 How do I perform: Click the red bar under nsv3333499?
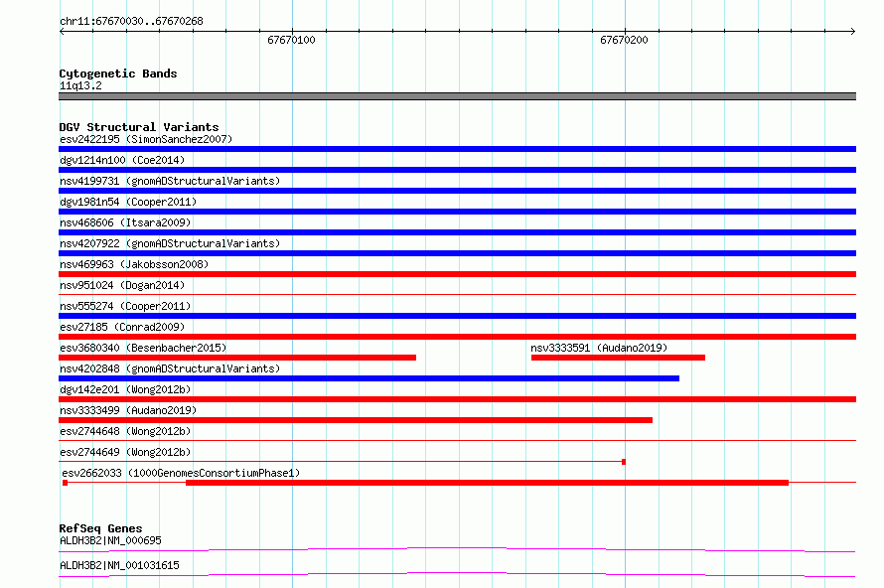coord(356,420)
